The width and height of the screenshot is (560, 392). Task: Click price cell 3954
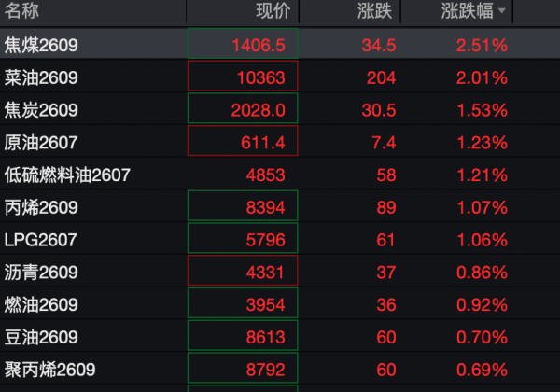(x=243, y=303)
